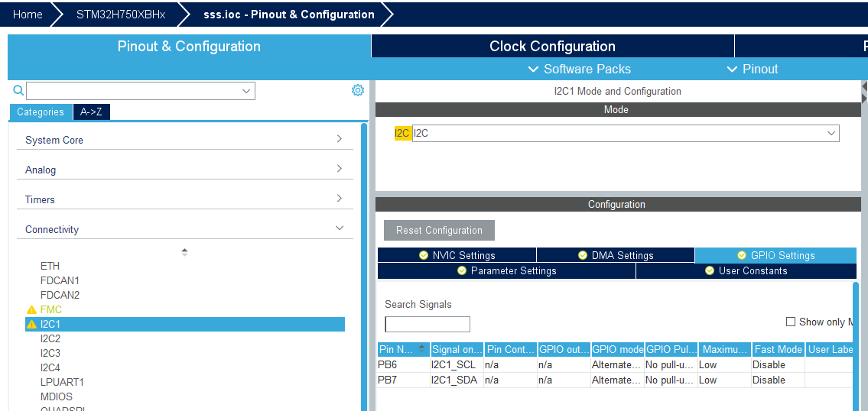
Task: Click the small up-down arrow above ETH
Action: pos(184,251)
